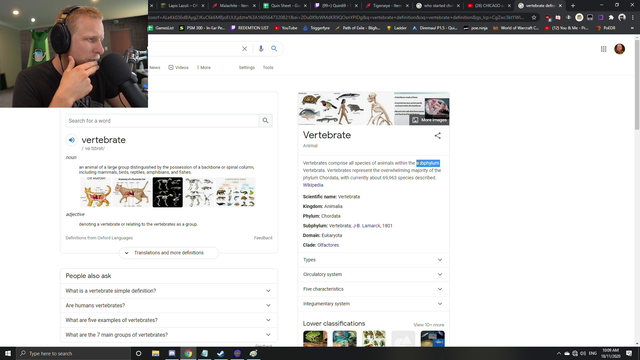Viewport: 640px width, 360px height.
Task: Open the Chordata phylum link
Action: [x=331, y=216]
